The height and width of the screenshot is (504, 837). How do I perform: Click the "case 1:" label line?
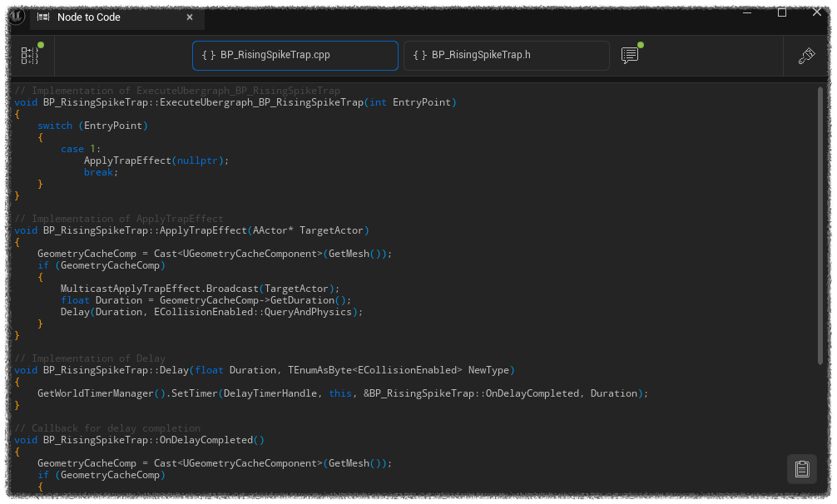point(81,149)
